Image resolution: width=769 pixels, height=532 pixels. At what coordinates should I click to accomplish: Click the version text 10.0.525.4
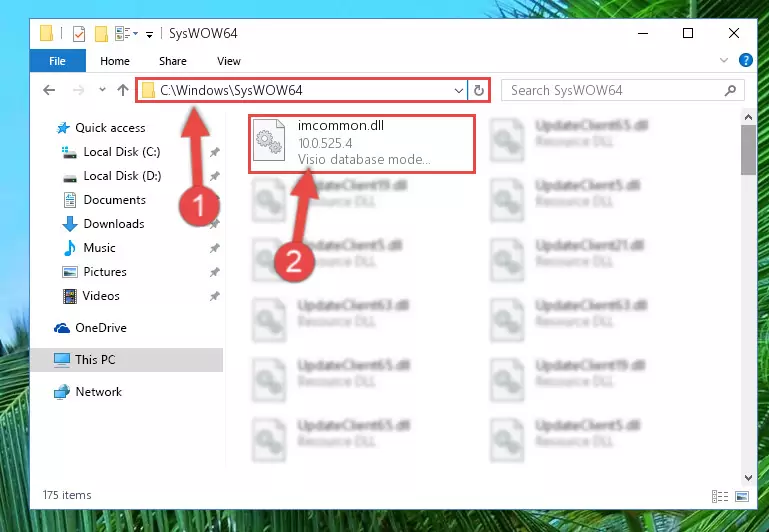pyautogui.click(x=325, y=143)
